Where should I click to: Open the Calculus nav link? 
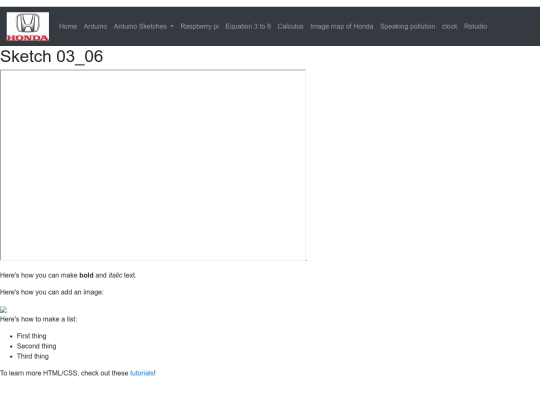(x=291, y=27)
